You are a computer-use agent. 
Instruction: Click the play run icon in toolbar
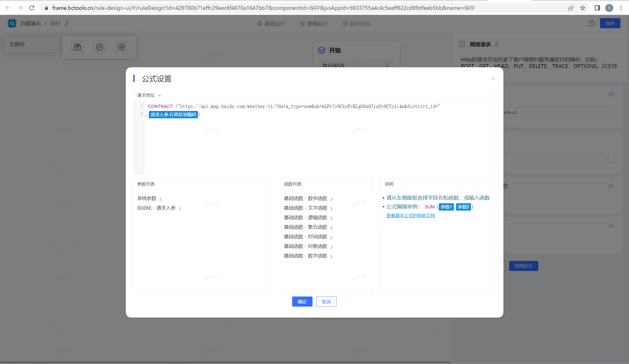(x=122, y=47)
